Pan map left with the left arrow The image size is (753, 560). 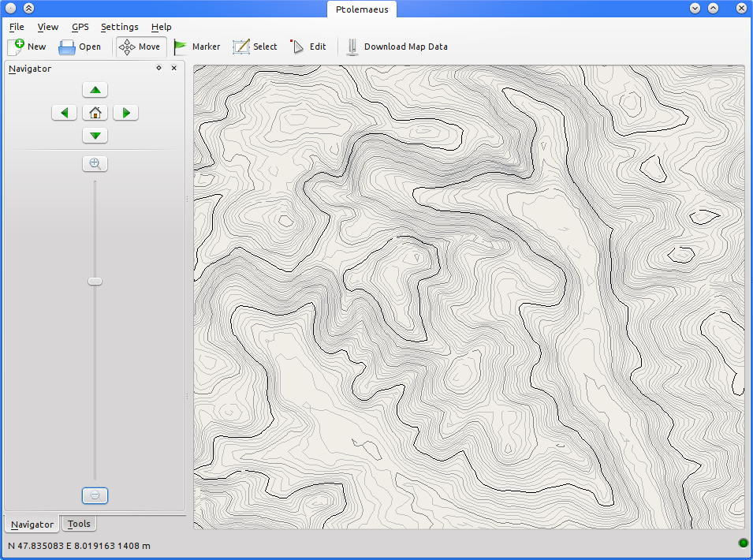tap(65, 113)
